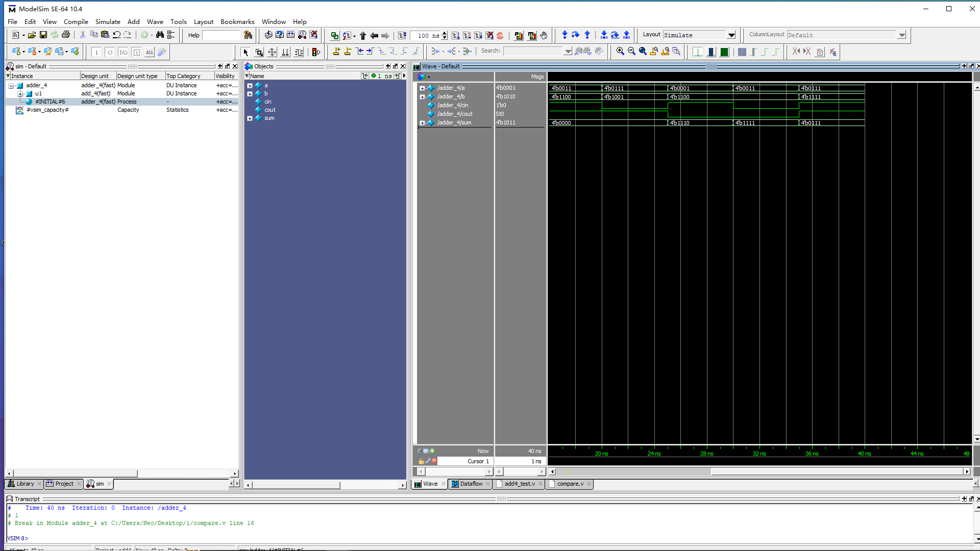This screenshot has height=551, width=980.
Task: Open the compare.v tab
Action: coord(570,484)
